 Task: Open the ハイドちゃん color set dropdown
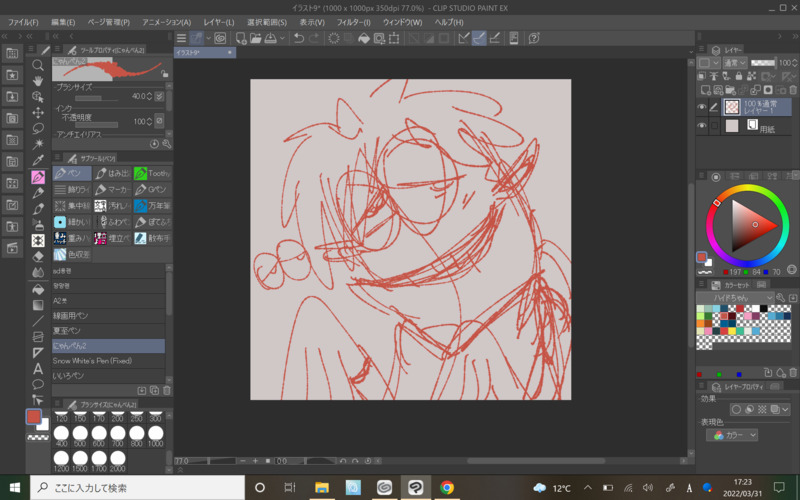[735, 297]
